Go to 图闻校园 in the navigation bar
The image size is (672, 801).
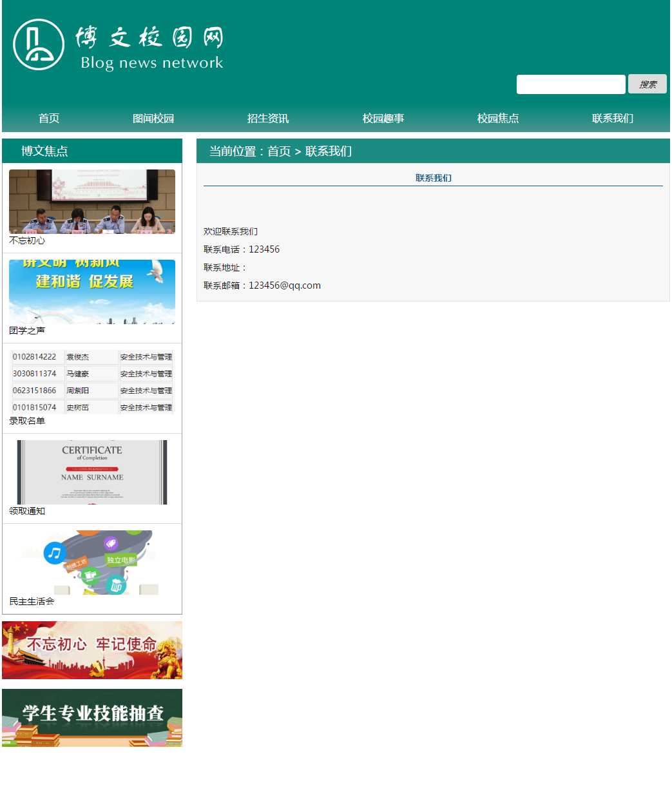(x=153, y=119)
